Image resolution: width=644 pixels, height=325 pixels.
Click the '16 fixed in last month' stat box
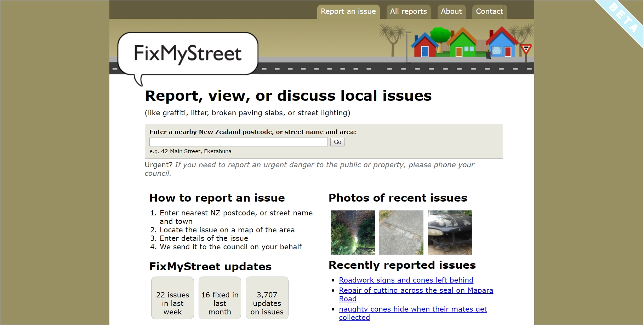tap(220, 298)
